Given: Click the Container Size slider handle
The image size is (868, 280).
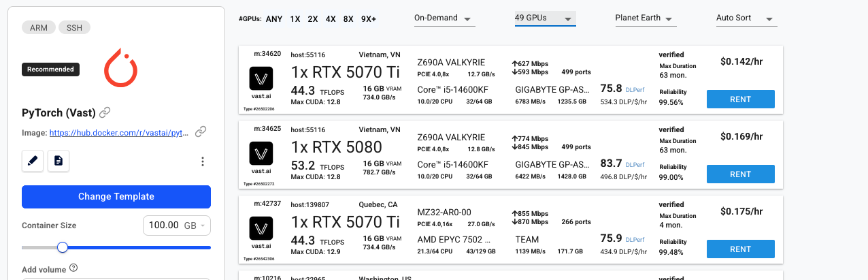Looking at the screenshot, I should pos(63,247).
